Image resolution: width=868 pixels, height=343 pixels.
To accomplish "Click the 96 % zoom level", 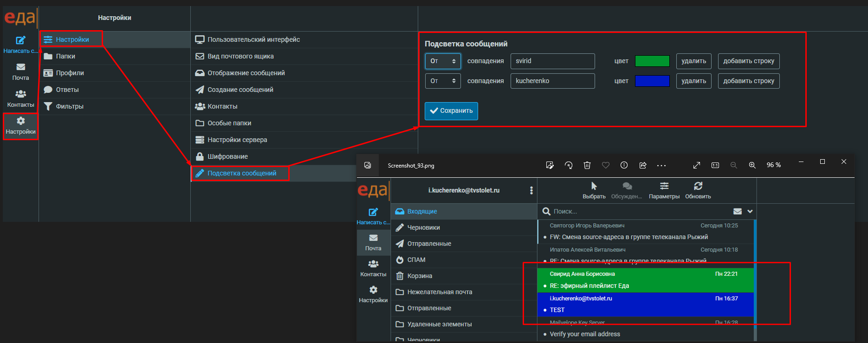I will click(x=774, y=165).
